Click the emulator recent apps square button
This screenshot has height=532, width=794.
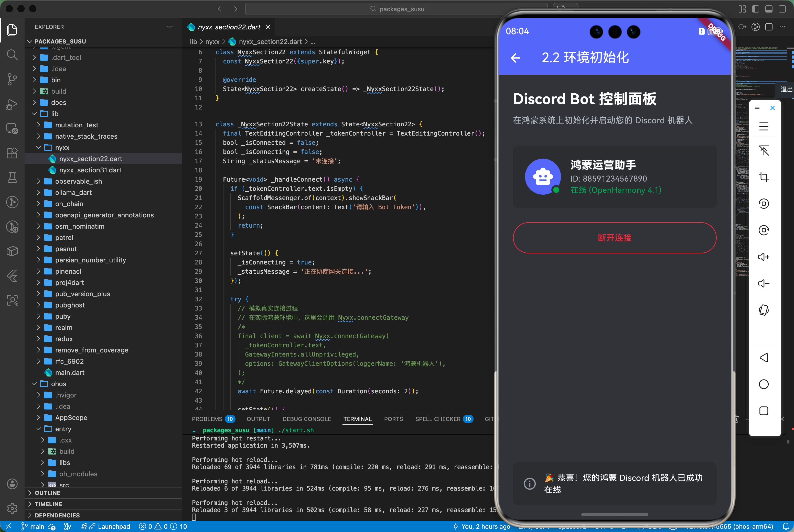click(x=764, y=411)
